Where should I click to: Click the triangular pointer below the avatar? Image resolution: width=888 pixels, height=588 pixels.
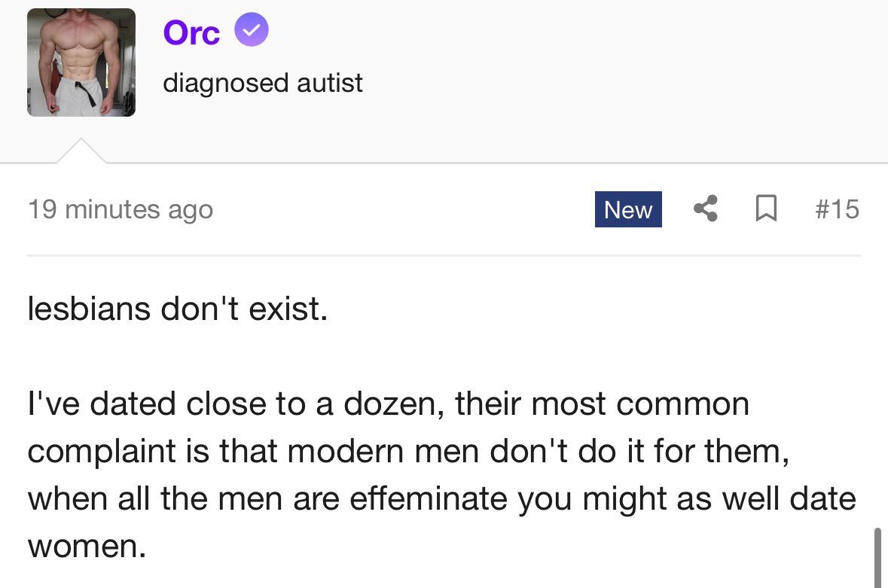[81, 151]
